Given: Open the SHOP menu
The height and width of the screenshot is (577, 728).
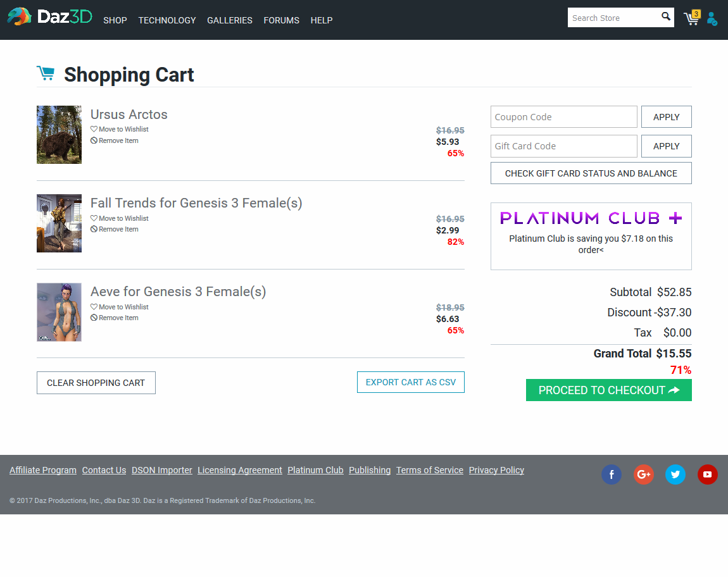Looking at the screenshot, I should point(115,20).
